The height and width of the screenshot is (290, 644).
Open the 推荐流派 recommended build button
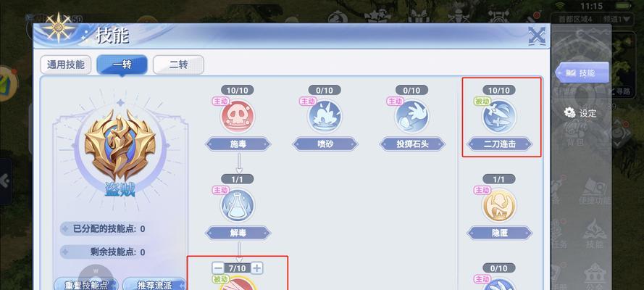pos(154,284)
